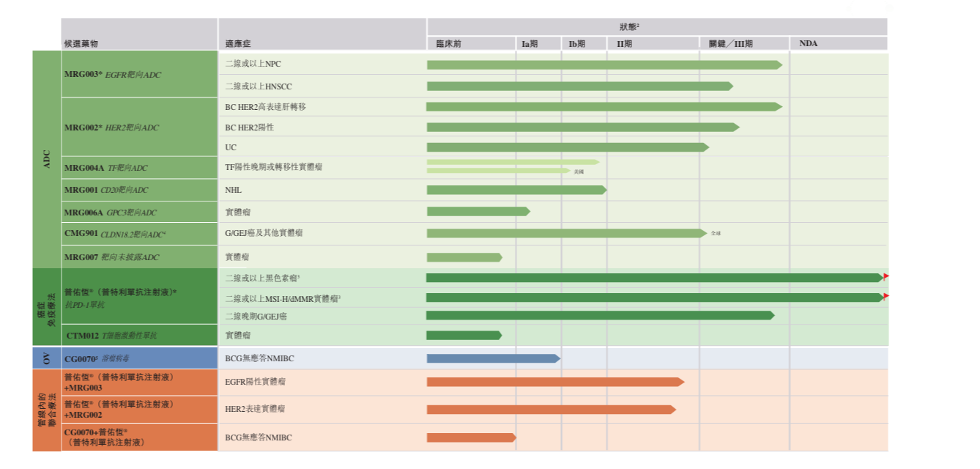Select the NDA column header
Screen dimensions: 980x469
click(809, 44)
